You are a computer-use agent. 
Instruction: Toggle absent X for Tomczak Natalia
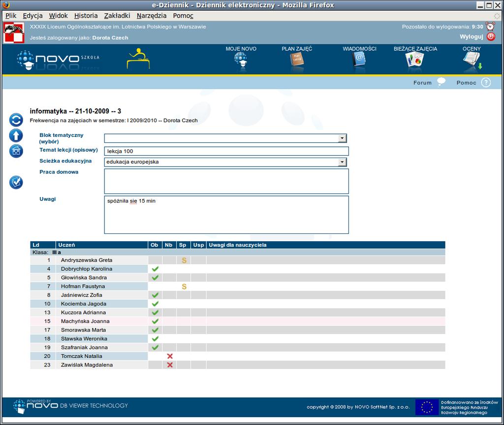click(x=170, y=356)
